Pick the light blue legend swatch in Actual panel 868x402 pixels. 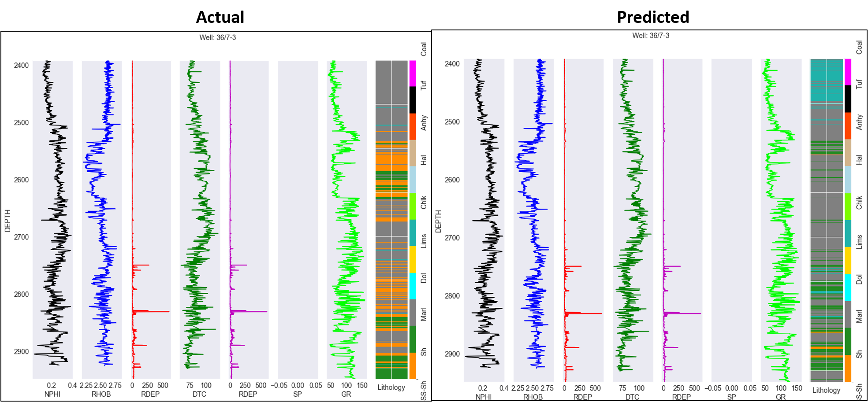(413, 180)
